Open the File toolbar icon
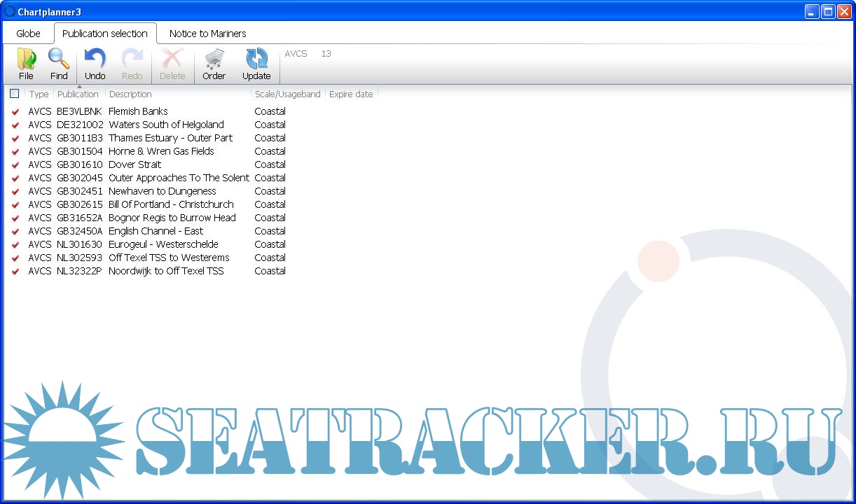The width and height of the screenshot is (856, 504). coord(26,59)
